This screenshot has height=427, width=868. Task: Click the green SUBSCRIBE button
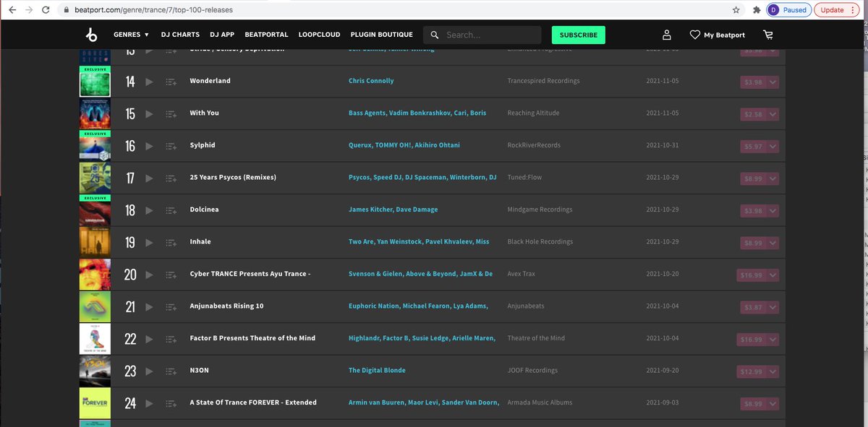579,35
